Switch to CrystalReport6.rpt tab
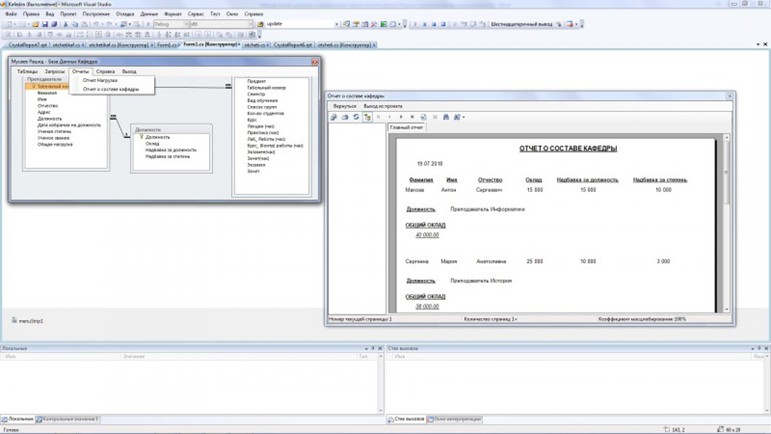This screenshot has width=771, height=434. click(293, 45)
